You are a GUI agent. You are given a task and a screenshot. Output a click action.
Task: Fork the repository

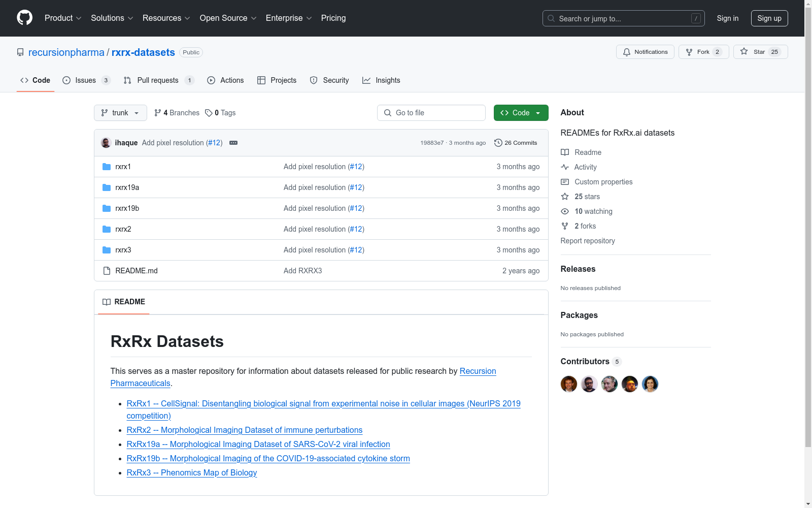pos(703,52)
